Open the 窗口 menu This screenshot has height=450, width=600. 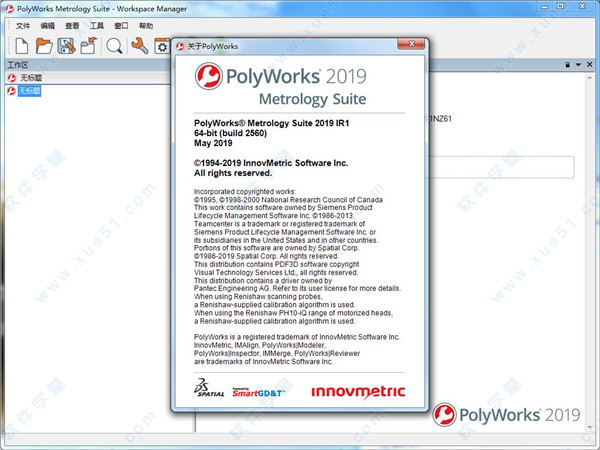coord(121,26)
